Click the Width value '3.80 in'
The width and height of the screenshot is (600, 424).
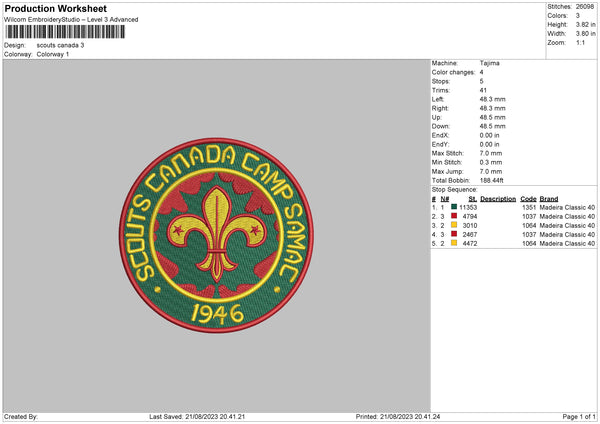[585, 34]
